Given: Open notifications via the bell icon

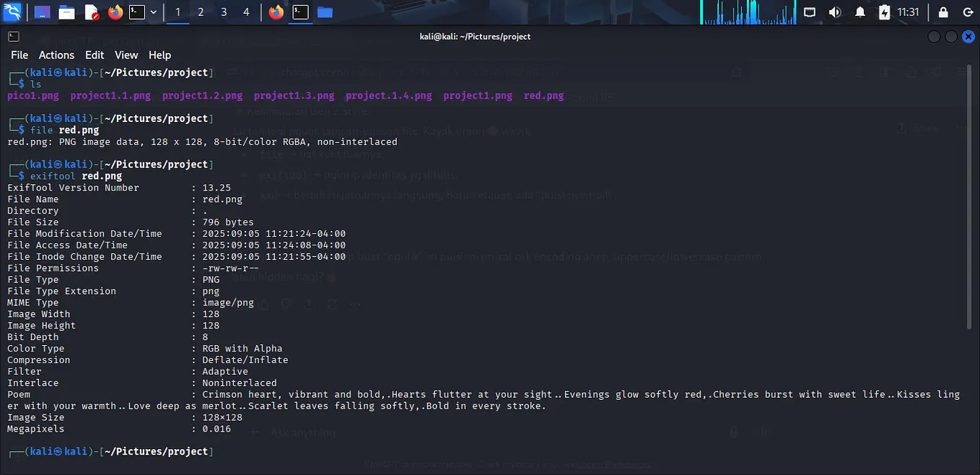Looking at the screenshot, I should [859, 12].
